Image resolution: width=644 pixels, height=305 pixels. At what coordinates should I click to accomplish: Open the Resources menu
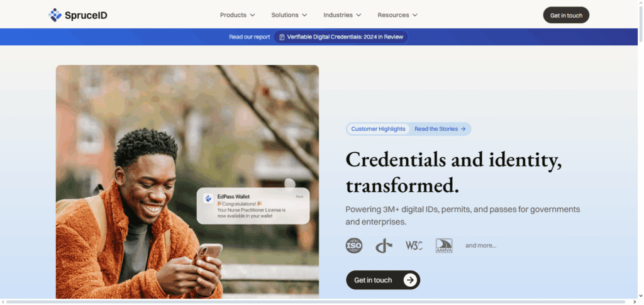click(397, 15)
